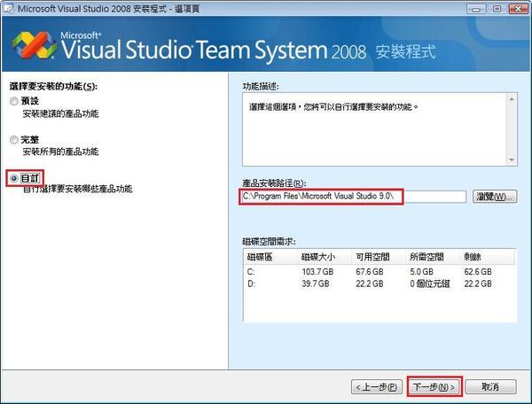Click 安裝建議的產品功能 description text
The image size is (532, 404).
(60, 113)
